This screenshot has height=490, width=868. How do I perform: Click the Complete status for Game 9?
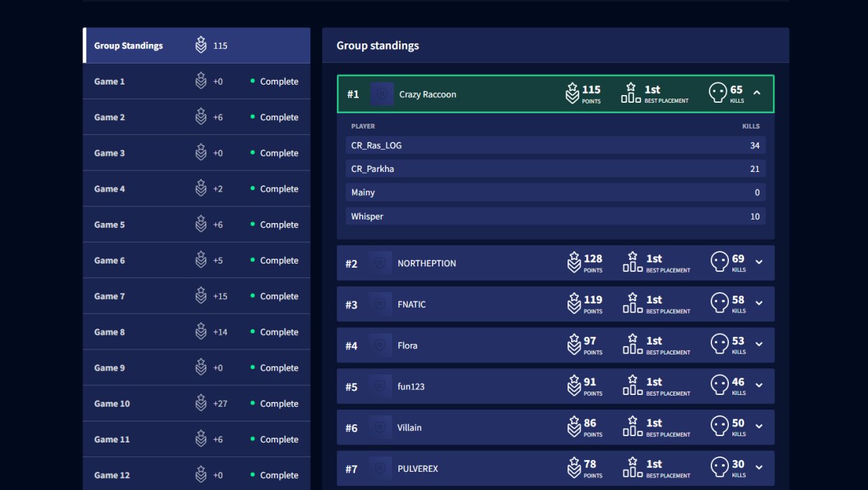coord(279,368)
